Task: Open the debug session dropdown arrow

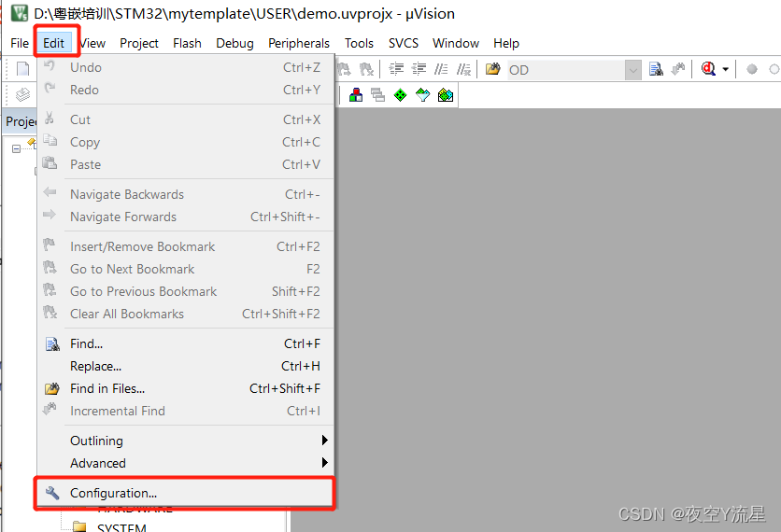Action: click(726, 70)
